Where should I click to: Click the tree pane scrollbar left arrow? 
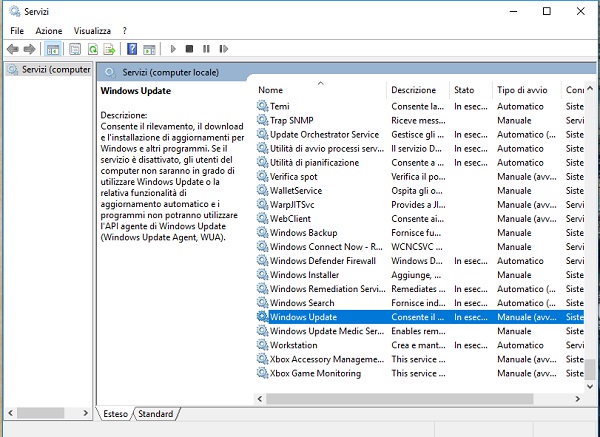coord(10,413)
